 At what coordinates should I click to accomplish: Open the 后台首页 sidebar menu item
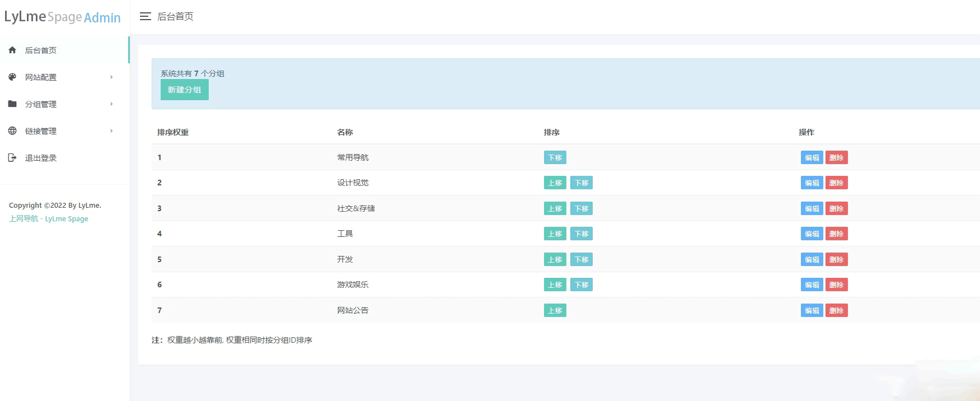pyautogui.click(x=64, y=50)
